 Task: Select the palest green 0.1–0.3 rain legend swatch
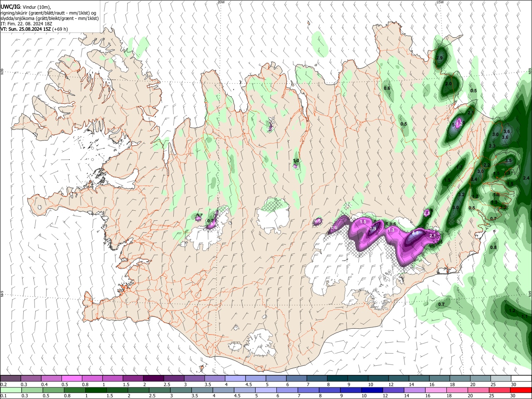click(11, 390)
